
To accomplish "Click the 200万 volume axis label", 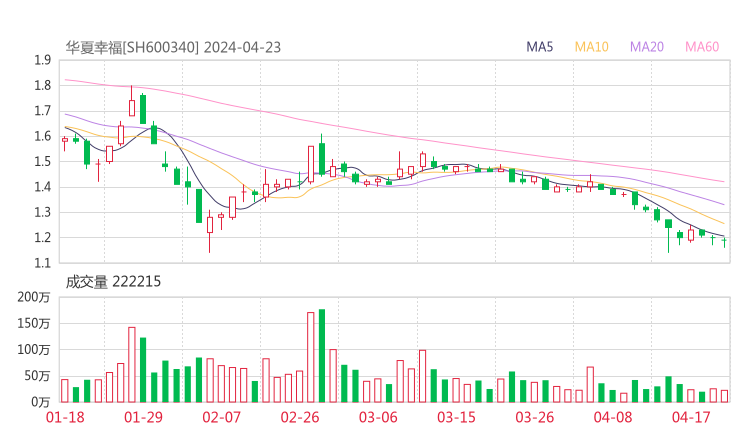I will click(x=34, y=297).
